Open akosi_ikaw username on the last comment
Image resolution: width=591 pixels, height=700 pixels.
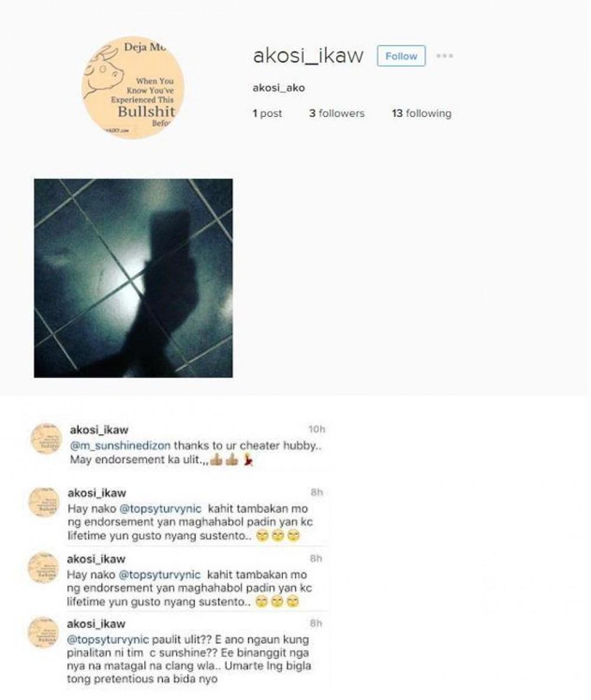click(x=96, y=624)
